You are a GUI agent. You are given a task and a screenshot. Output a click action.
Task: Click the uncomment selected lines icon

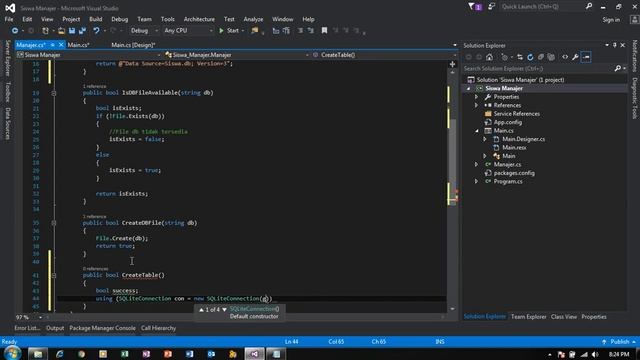[x=286, y=31]
